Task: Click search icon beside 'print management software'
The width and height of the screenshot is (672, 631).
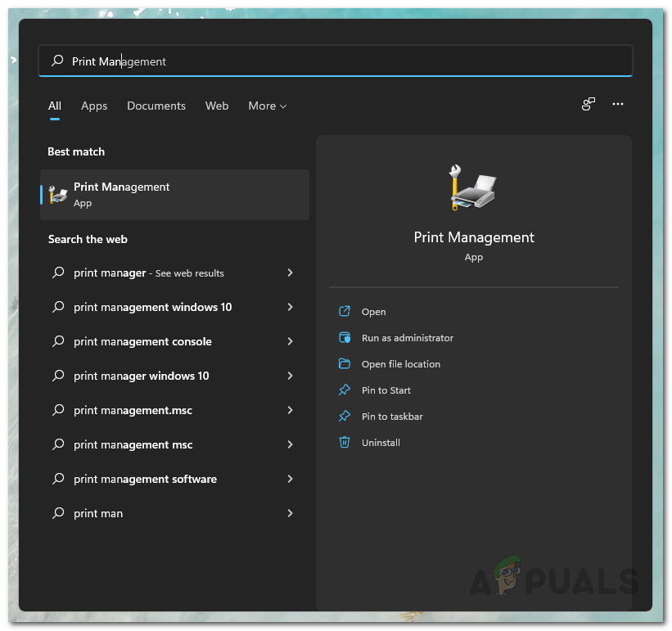Action: (x=58, y=479)
